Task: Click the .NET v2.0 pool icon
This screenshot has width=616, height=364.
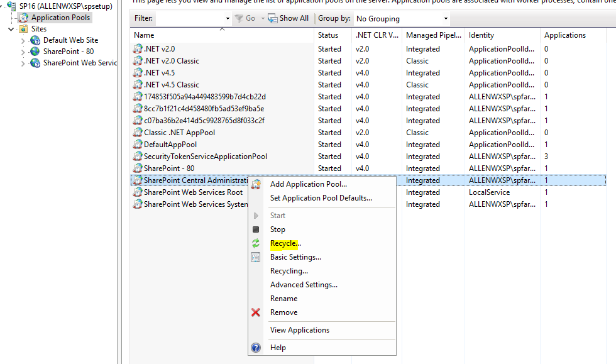Action: [x=138, y=49]
